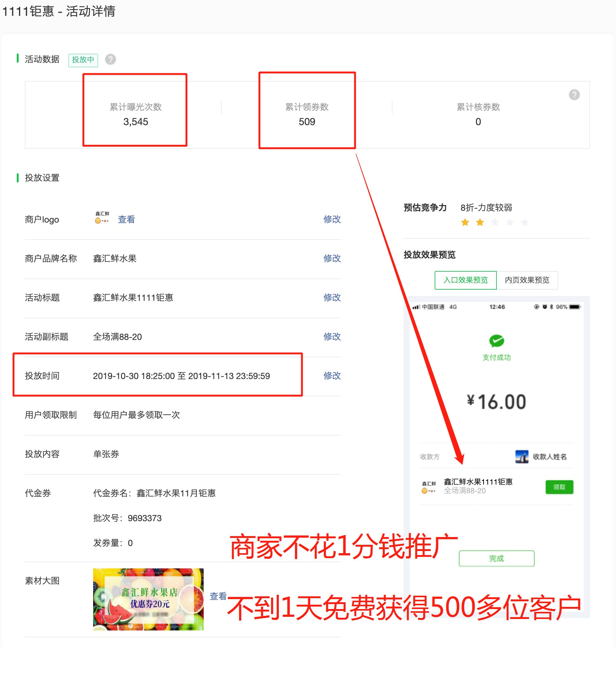The height and width of the screenshot is (673, 616).
Task: Click the help icon beside 投放中 badge
Action: 111,59
